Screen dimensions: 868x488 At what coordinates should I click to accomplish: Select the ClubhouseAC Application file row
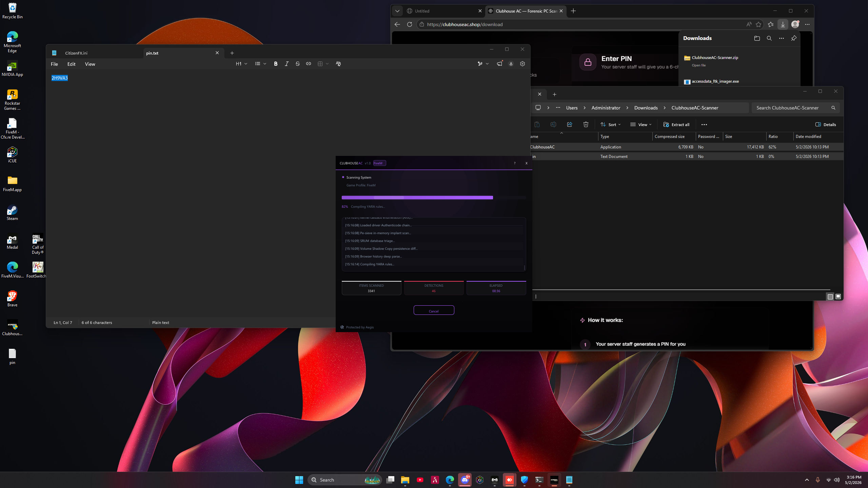pyautogui.click(x=686, y=147)
